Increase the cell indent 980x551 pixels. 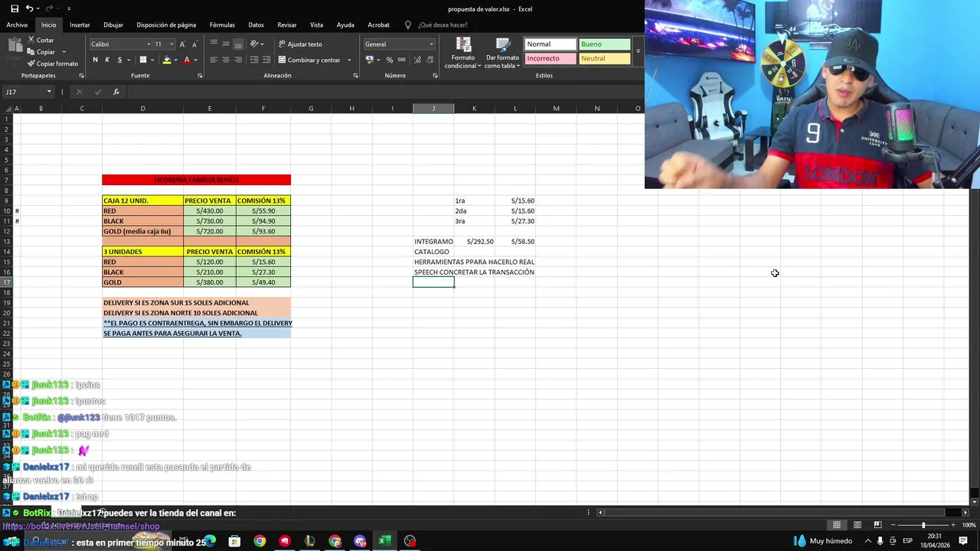point(266,60)
